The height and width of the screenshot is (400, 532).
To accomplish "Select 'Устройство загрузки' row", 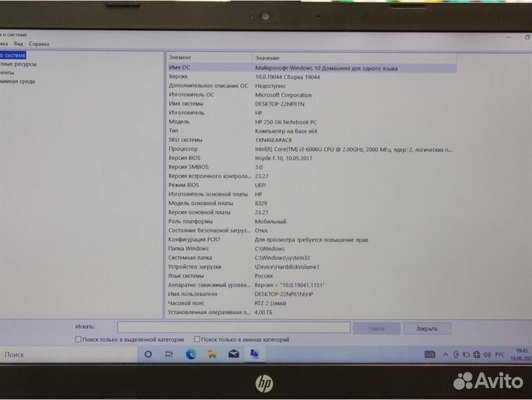I will click(312, 267).
